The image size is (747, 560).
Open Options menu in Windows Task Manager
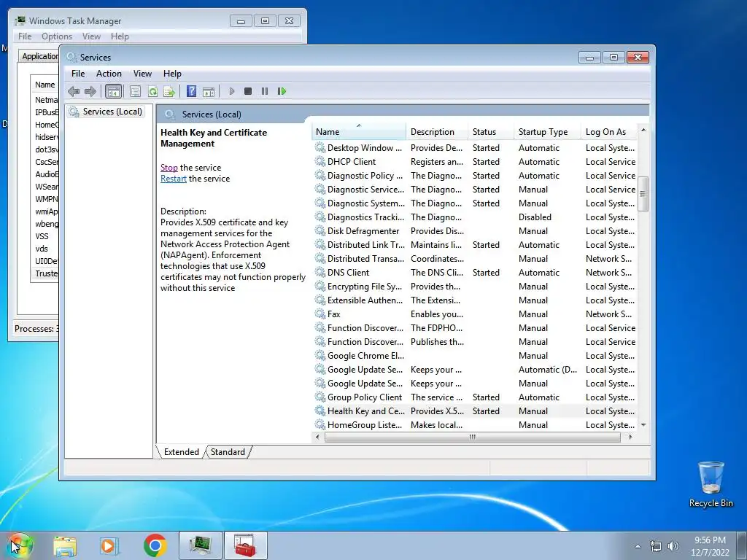coord(57,36)
